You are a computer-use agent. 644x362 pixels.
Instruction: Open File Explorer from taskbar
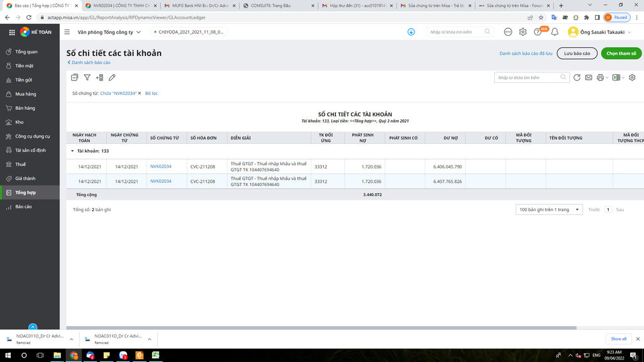(57, 356)
